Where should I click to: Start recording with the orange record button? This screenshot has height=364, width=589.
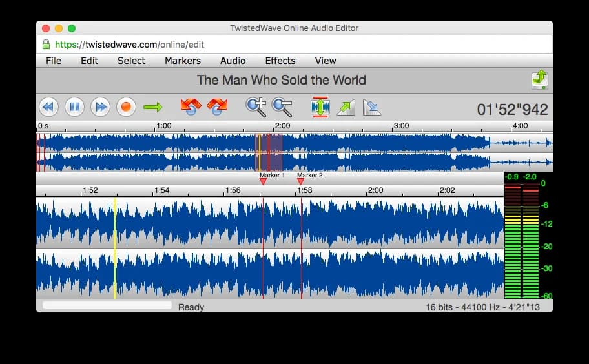[x=126, y=107]
